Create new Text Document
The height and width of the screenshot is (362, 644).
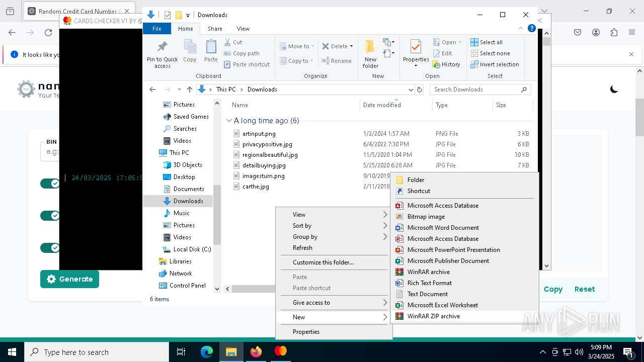tap(464, 294)
